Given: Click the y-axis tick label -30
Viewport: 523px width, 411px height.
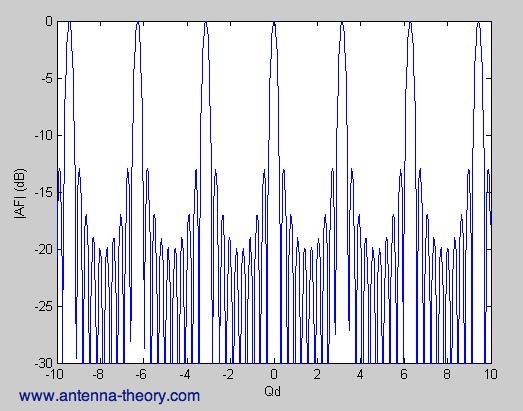Looking at the screenshot, I should [44, 363].
